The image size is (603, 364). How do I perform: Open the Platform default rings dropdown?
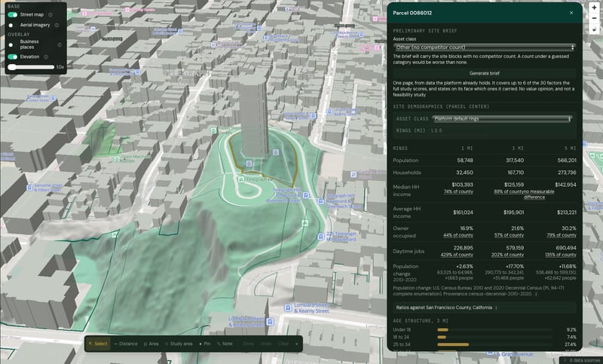click(x=502, y=119)
